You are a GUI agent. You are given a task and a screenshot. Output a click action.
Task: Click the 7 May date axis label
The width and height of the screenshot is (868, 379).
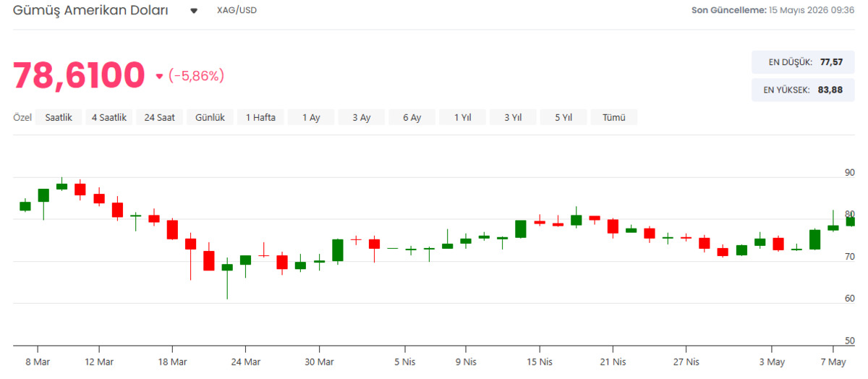[x=833, y=362]
